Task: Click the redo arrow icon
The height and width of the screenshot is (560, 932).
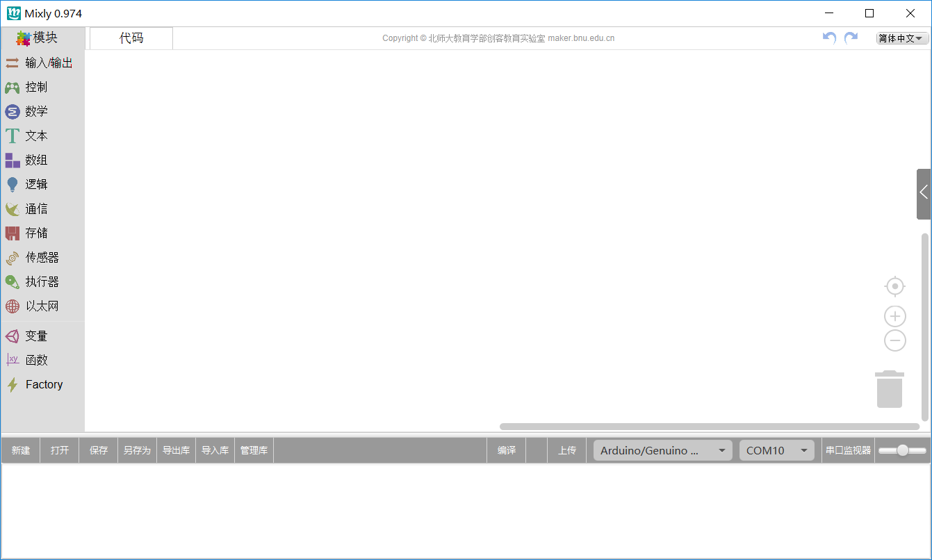Action: coord(851,38)
